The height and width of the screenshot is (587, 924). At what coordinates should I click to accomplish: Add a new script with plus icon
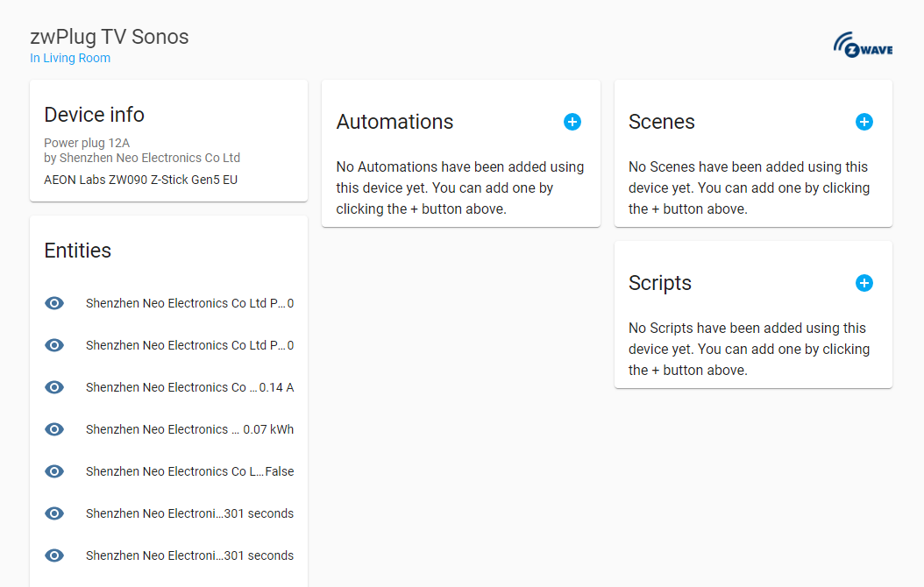click(x=864, y=283)
